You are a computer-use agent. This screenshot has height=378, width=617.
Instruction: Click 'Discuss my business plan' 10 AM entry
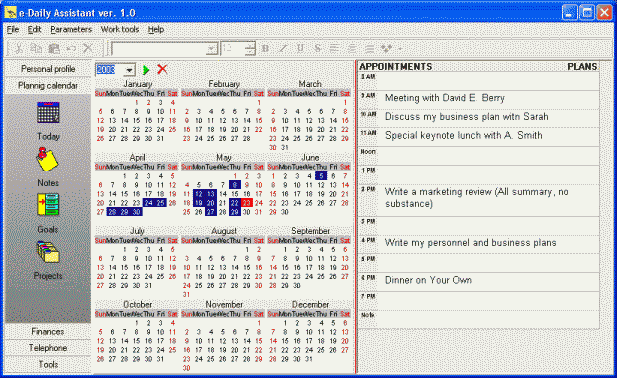(467, 117)
